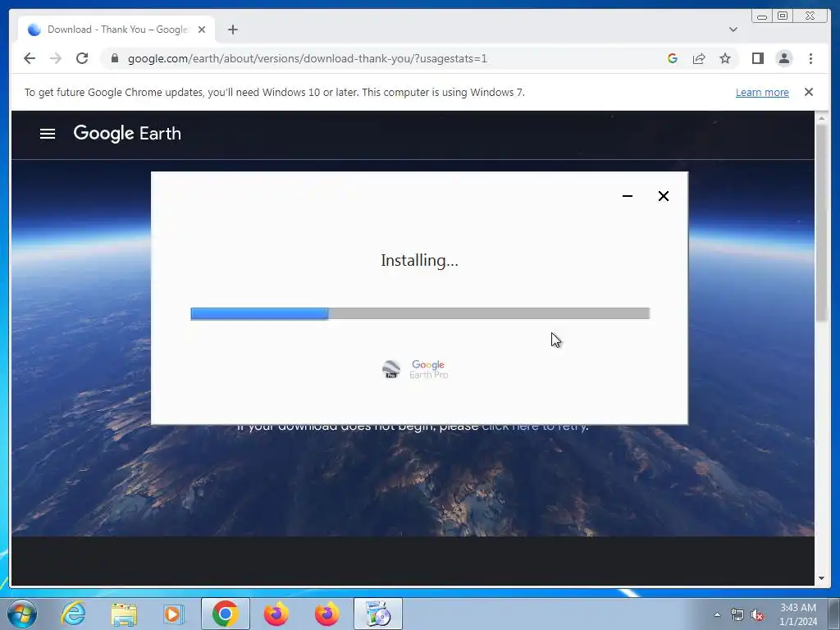Open the second Firefox taskbar icon
This screenshot has height=630, width=840.
tap(326, 614)
